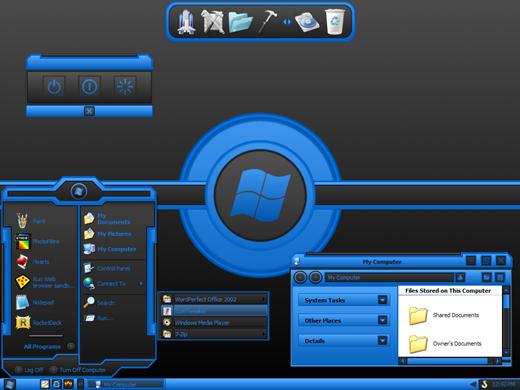Click the horizontal scrollbar left arrow
The image size is (520, 390).
tap(403, 361)
